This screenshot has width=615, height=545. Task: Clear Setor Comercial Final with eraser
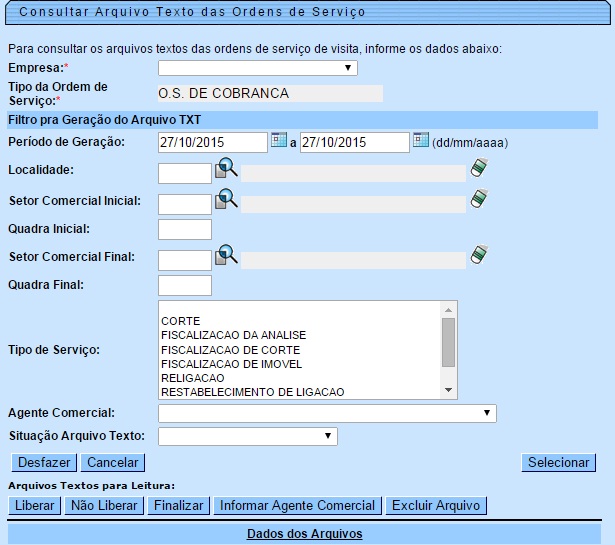[479, 256]
